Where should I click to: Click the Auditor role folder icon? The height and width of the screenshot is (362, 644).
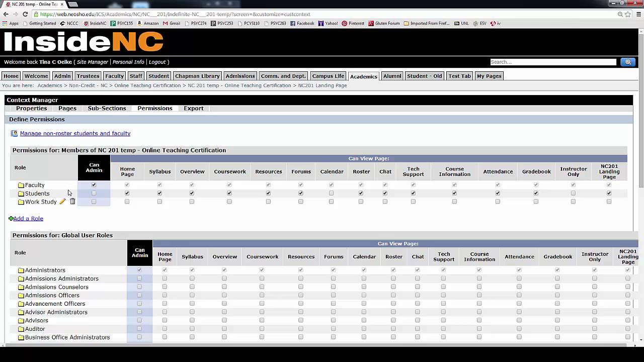21,329
